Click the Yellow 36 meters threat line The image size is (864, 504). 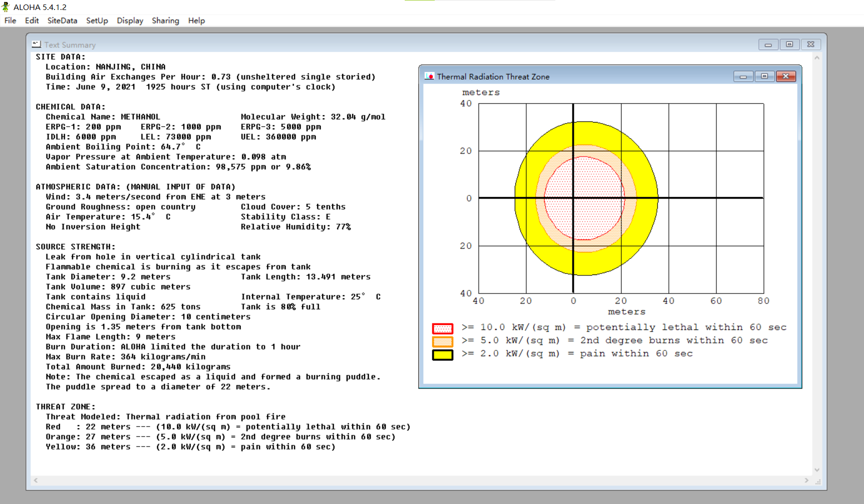point(191,447)
